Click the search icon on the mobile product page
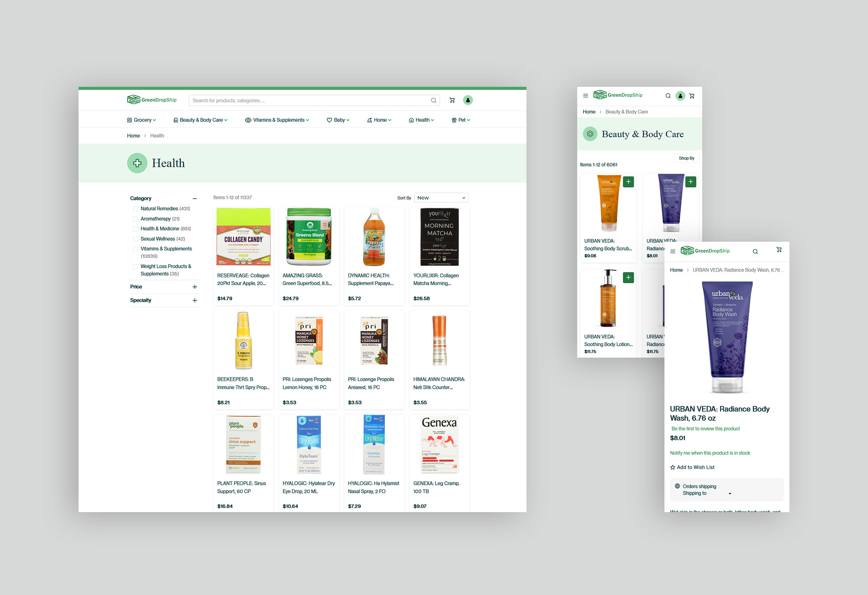 [755, 251]
